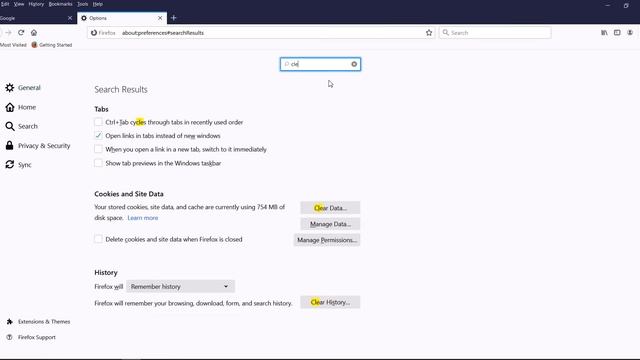Screen dimensions: 640x360
Task: Enable Delete cookies when Firefox is closed
Action: point(98,239)
